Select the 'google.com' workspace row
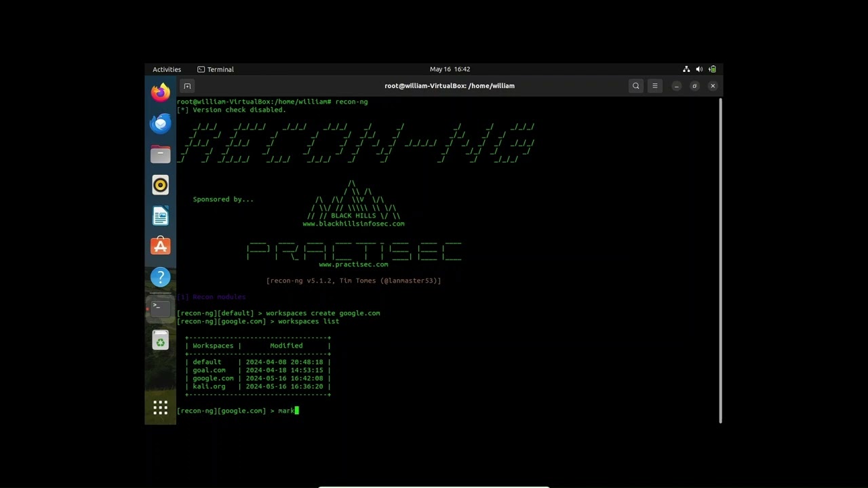 (x=258, y=378)
